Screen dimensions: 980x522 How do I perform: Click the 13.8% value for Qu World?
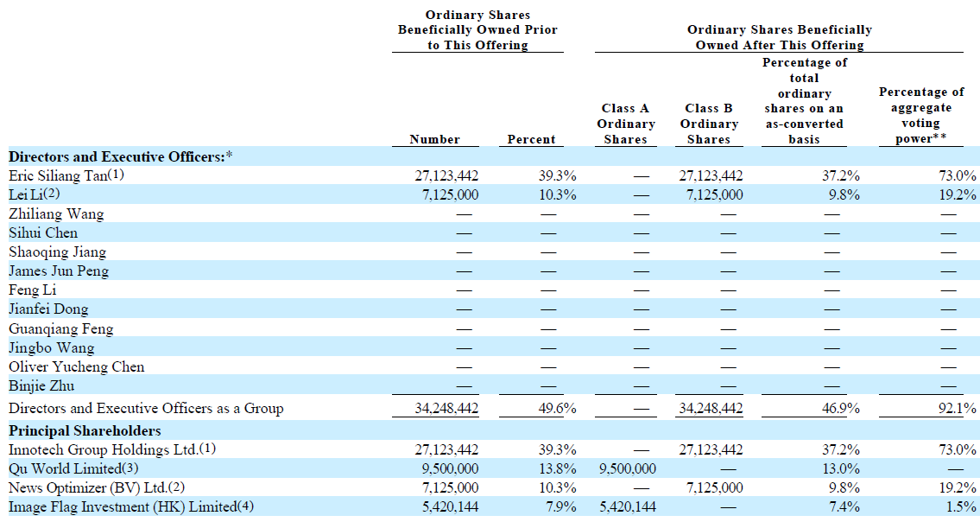click(x=557, y=468)
